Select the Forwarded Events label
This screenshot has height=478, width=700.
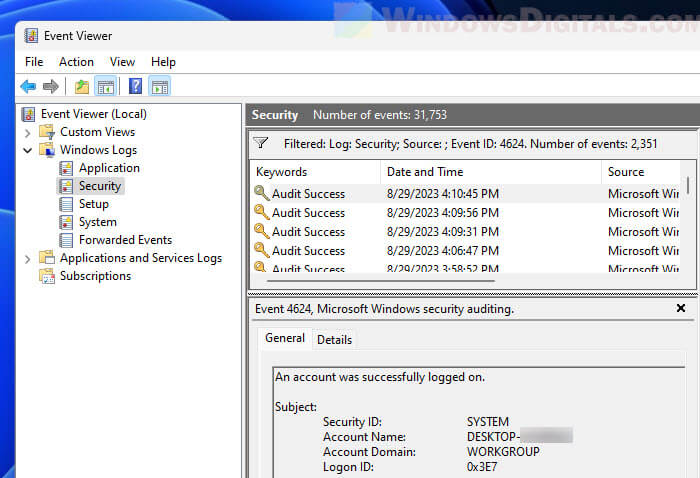pyautogui.click(x=125, y=240)
